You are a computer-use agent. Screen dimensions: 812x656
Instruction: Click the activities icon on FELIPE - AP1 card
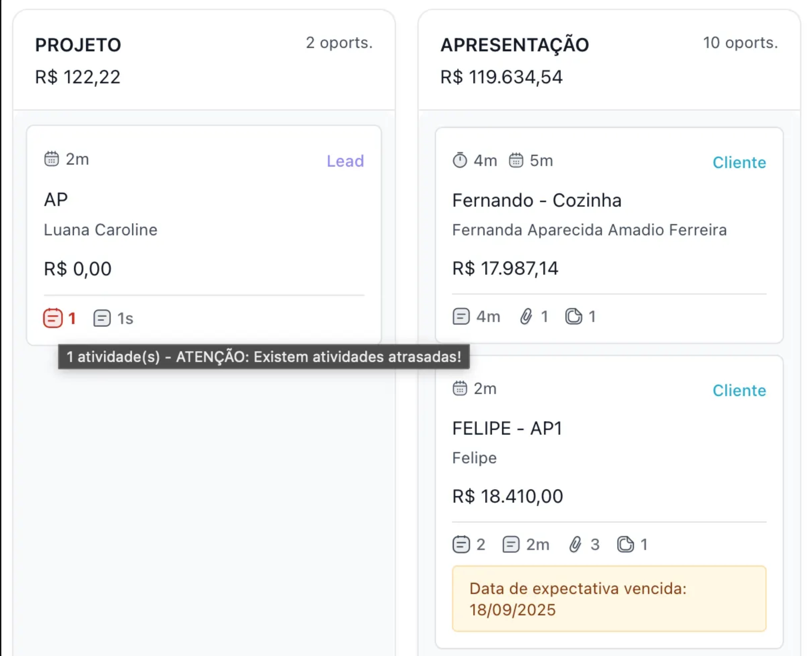pyautogui.click(x=461, y=545)
